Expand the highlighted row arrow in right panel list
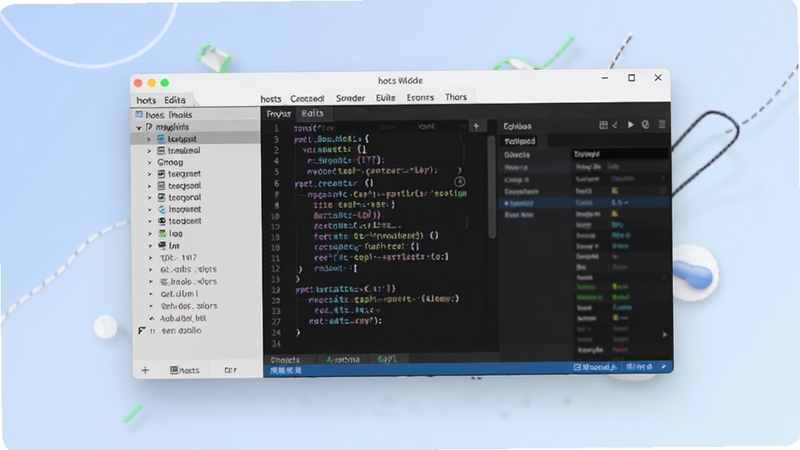The height and width of the screenshot is (450, 800). click(x=506, y=203)
